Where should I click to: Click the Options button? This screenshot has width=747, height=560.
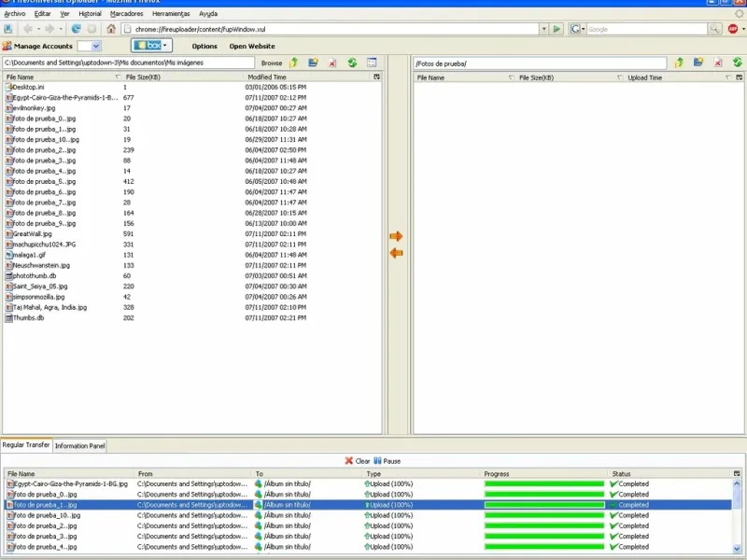pyautogui.click(x=204, y=46)
